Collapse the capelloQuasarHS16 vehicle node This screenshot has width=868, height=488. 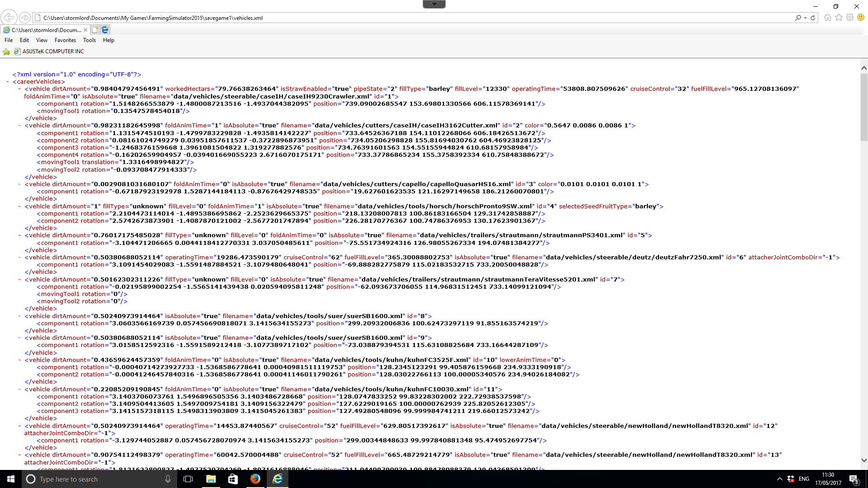coord(20,184)
